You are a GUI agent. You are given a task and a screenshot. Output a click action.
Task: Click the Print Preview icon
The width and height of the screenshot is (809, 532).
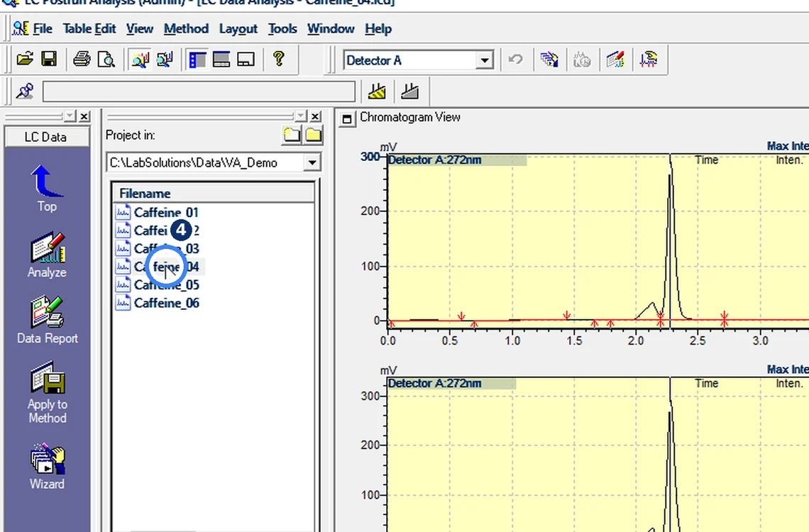click(106, 60)
